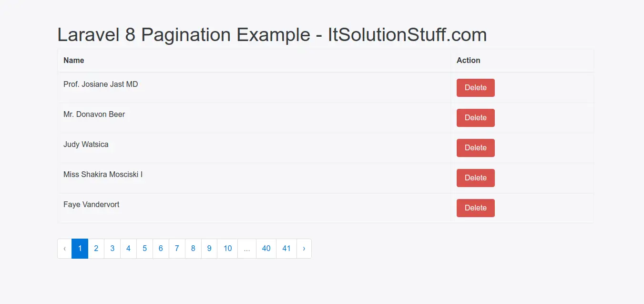Remove Miss Shakira Mosciski I using Delete
Screen dimensions: 644x304
[x=475, y=178]
